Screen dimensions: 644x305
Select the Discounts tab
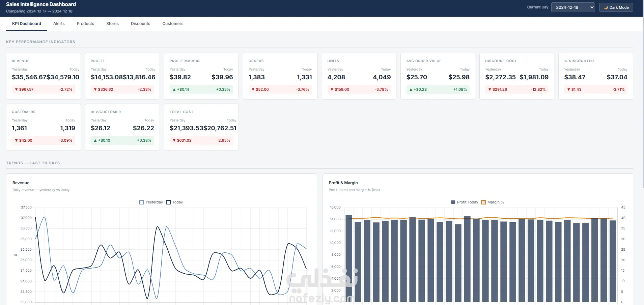(x=140, y=24)
